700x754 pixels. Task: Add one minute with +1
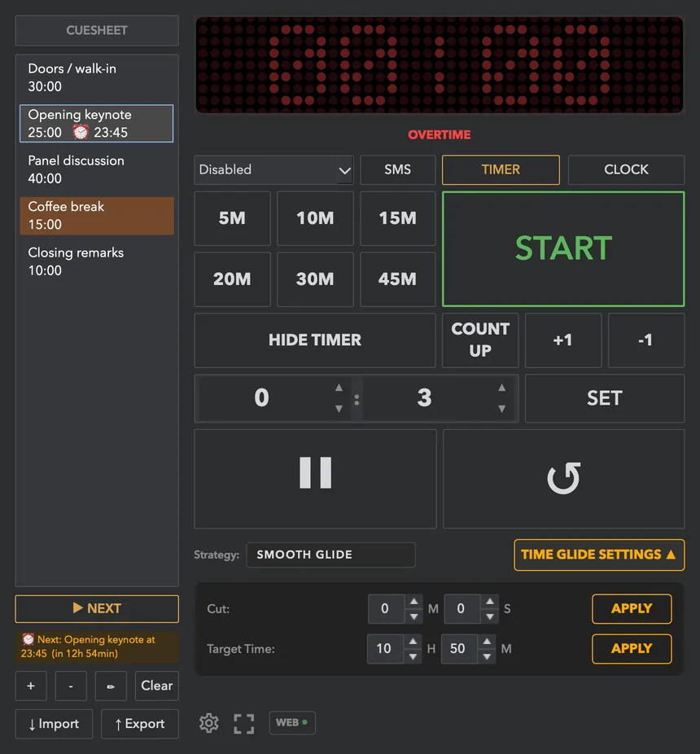pos(563,340)
